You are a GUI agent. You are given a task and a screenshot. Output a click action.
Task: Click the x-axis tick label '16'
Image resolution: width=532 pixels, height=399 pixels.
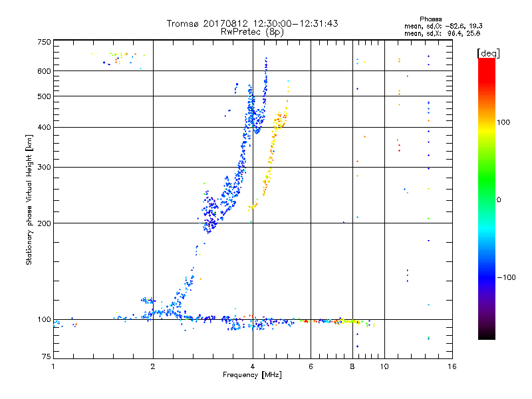pos(452,366)
